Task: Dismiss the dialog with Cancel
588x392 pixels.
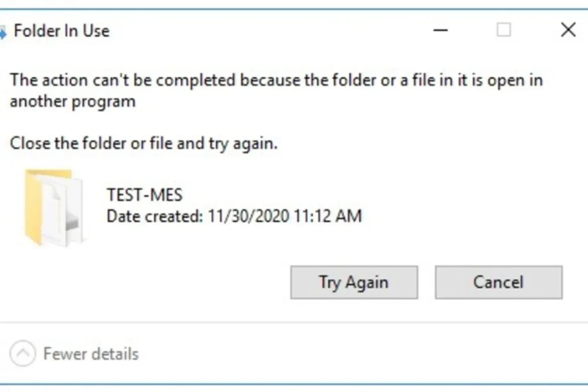Action: pos(498,282)
